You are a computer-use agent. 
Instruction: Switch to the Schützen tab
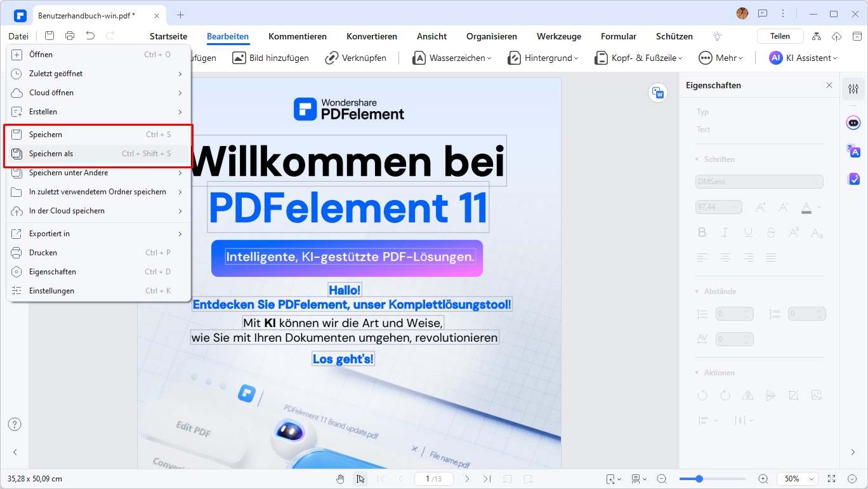(x=674, y=36)
